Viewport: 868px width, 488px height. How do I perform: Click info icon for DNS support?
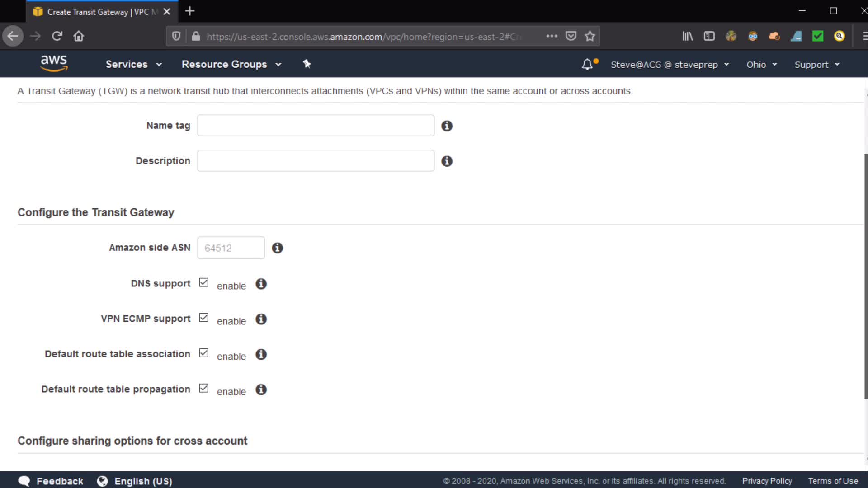(261, 284)
